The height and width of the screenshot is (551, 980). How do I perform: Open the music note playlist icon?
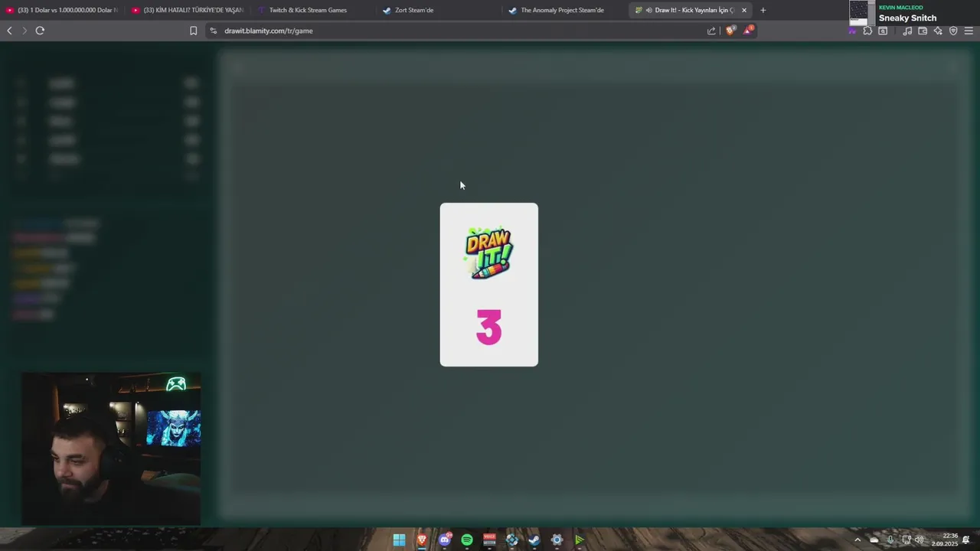(x=907, y=31)
